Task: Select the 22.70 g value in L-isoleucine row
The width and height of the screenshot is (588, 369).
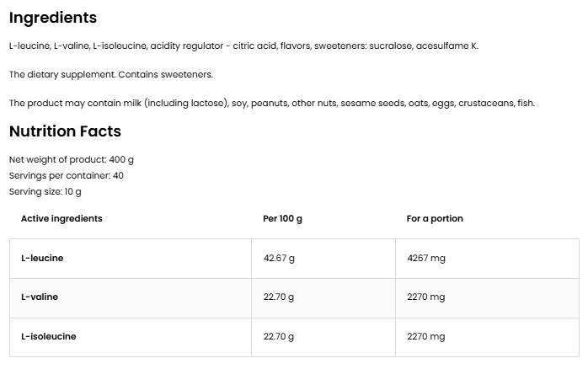Action: 279,336
